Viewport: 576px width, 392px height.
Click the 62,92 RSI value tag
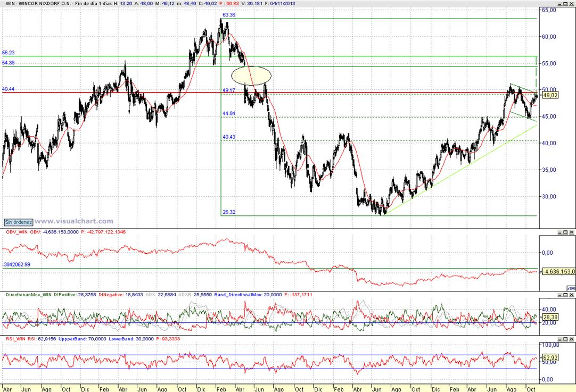point(550,357)
